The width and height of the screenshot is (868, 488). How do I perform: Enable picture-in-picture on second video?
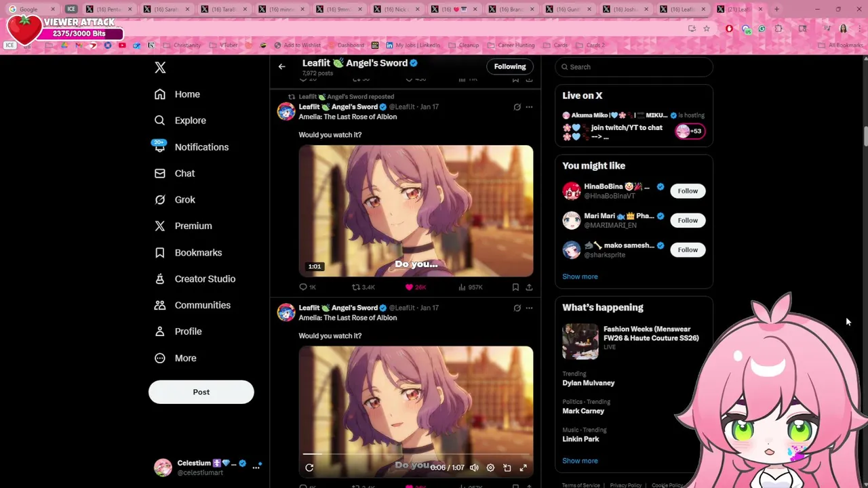(507, 468)
